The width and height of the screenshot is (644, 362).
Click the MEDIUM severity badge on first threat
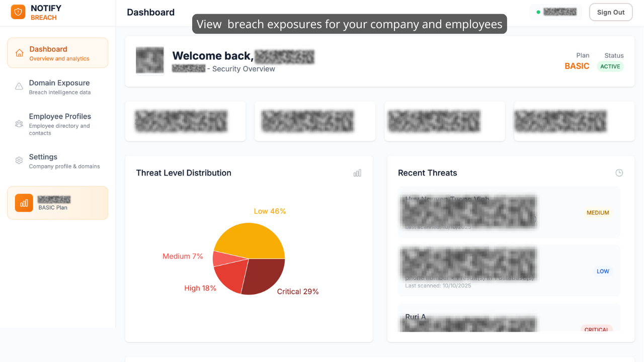point(598,213)
